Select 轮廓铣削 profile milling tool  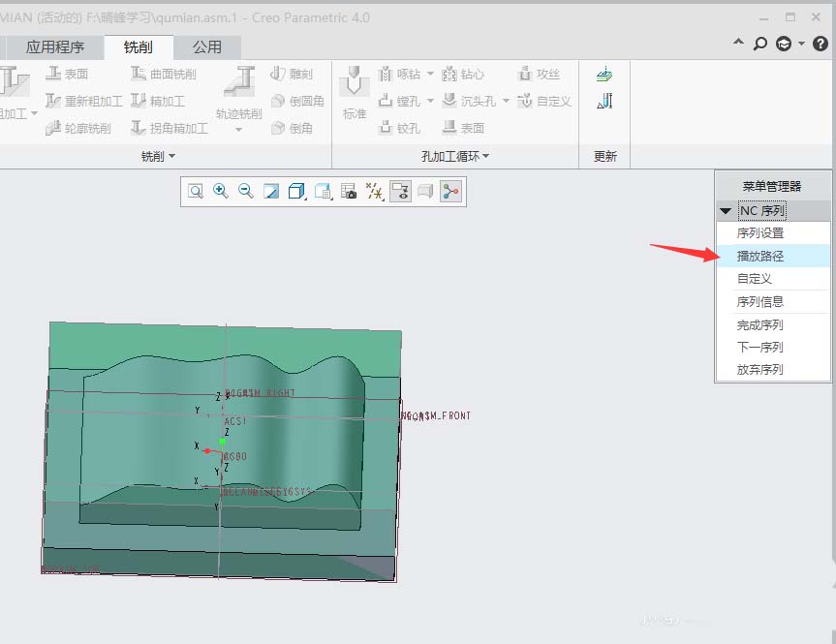click(77, 128)
